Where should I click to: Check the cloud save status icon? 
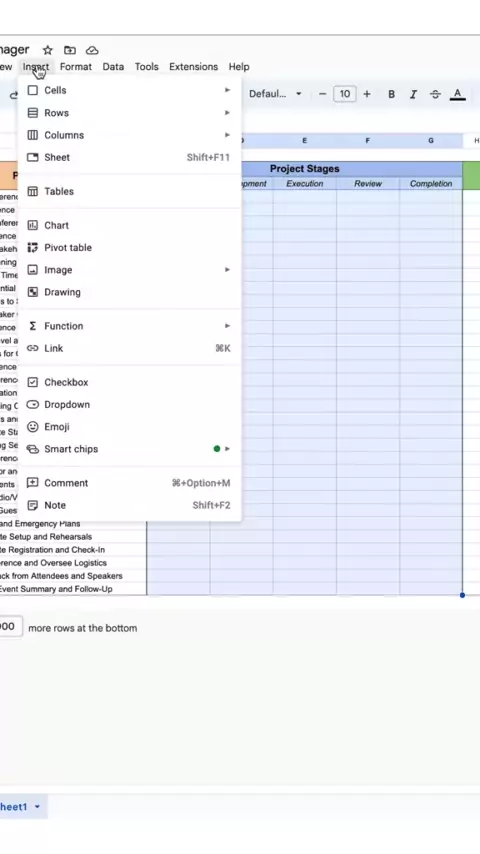92,50
